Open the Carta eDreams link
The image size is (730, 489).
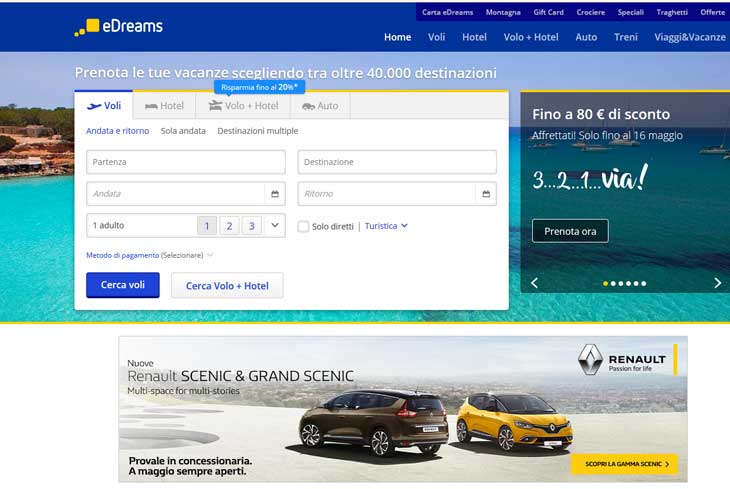(x=447, y=12)
